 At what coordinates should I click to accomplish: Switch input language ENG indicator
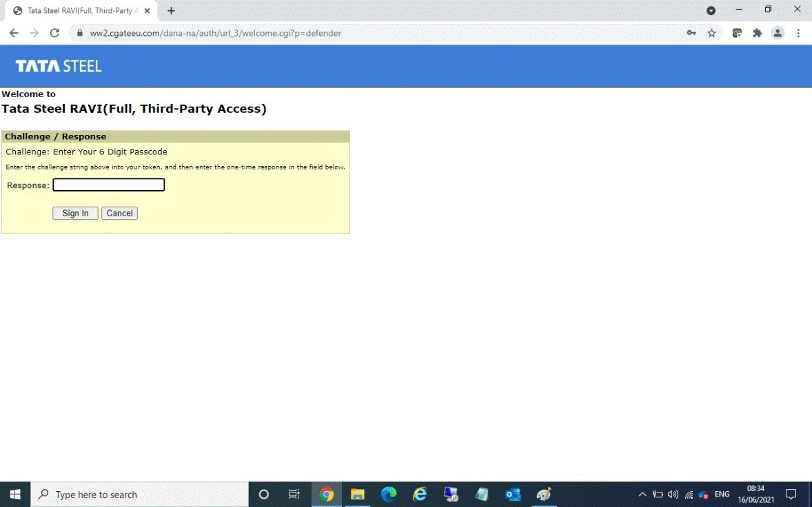(x=722, y=495)
